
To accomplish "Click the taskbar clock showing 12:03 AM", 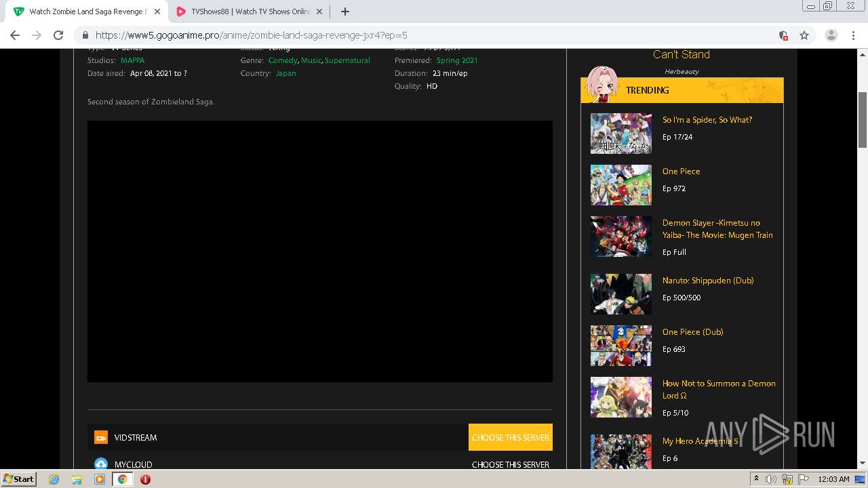I will pos(833,479).
